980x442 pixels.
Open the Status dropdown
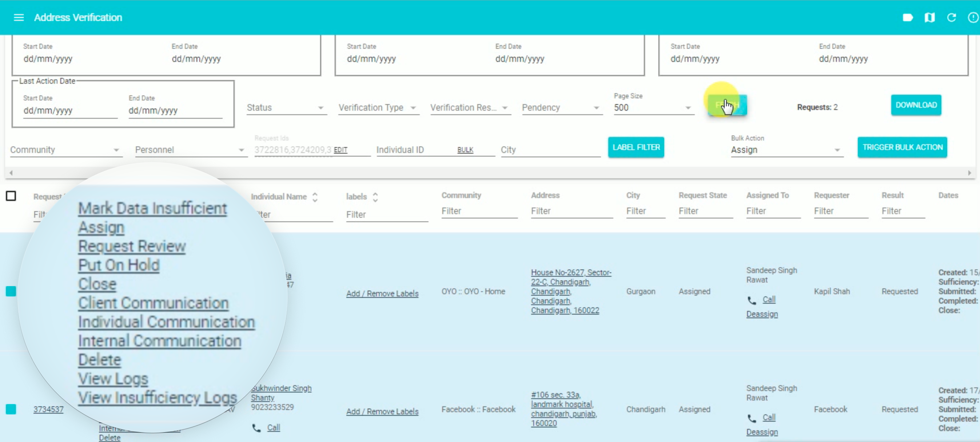pyautogui.click(x=287, y=108)
